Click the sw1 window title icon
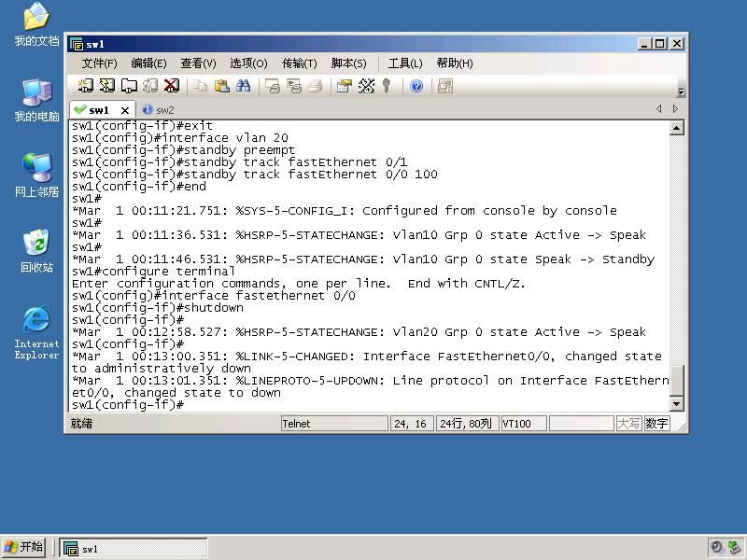This screenshot has width=747, height=560. pyautogui.click(x=77, y=44)
